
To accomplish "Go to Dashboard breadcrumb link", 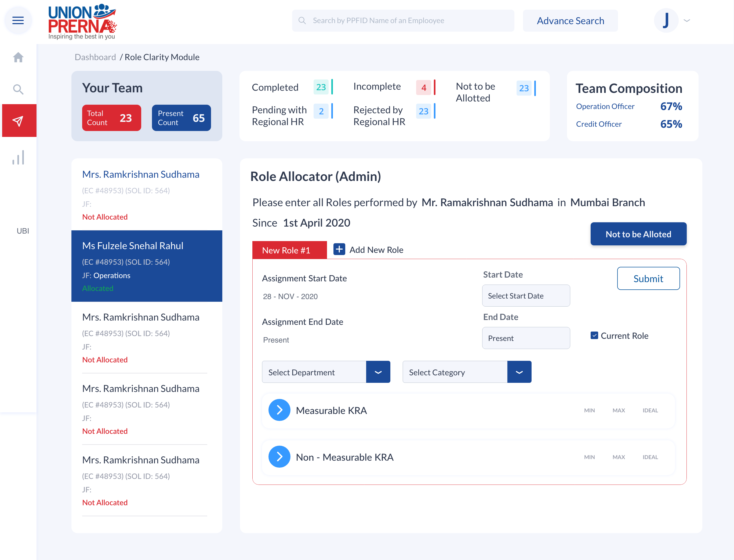I will click(95, 57).
